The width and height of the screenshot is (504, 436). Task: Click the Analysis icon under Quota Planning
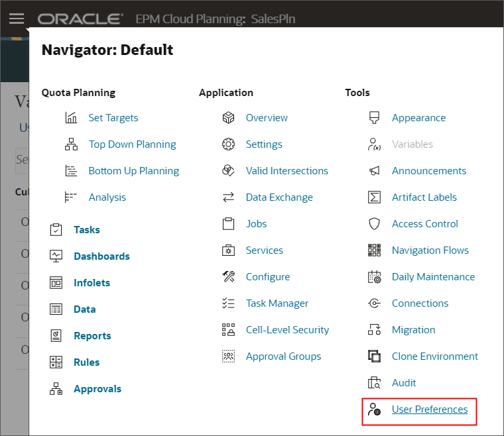click(71, 197)
